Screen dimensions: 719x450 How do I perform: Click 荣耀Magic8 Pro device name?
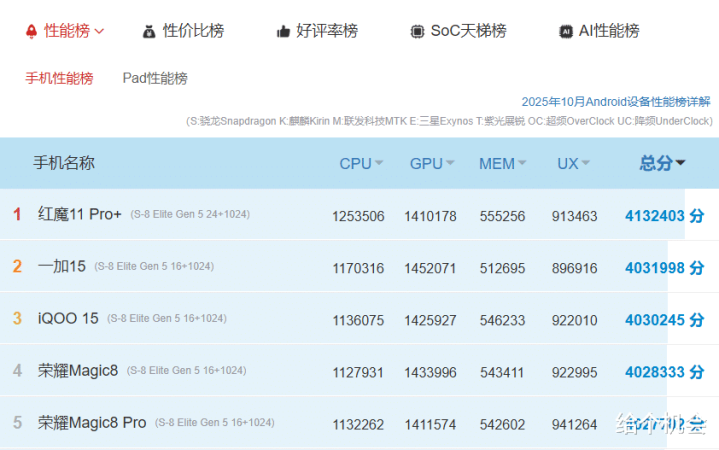tap(92, 422)
